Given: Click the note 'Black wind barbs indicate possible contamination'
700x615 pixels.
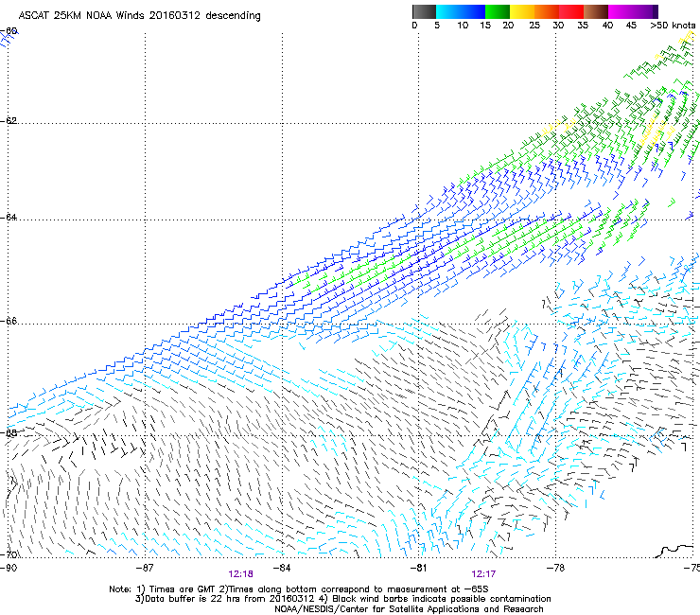Looking at the screenshot, I should tap(442, 599).
